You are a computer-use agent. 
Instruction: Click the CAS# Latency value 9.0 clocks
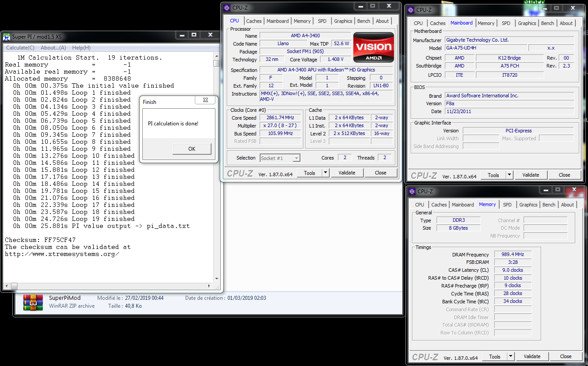(x=513, y=270)
